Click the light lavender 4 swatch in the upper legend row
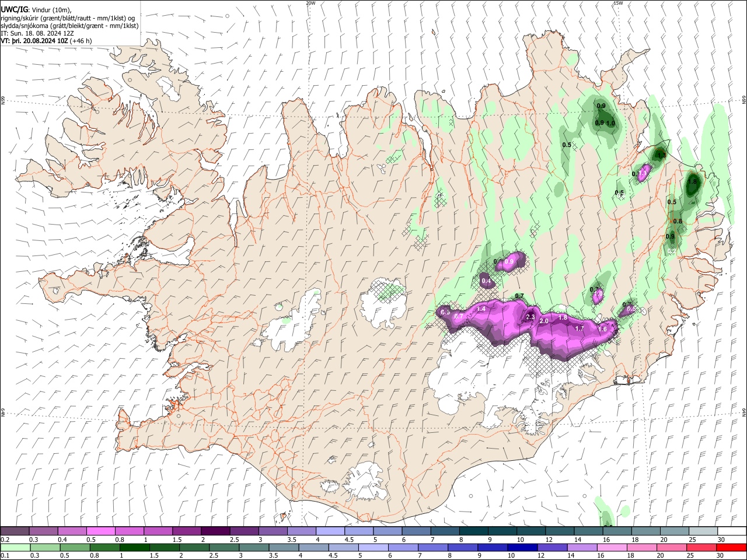 tap(329, 531)
